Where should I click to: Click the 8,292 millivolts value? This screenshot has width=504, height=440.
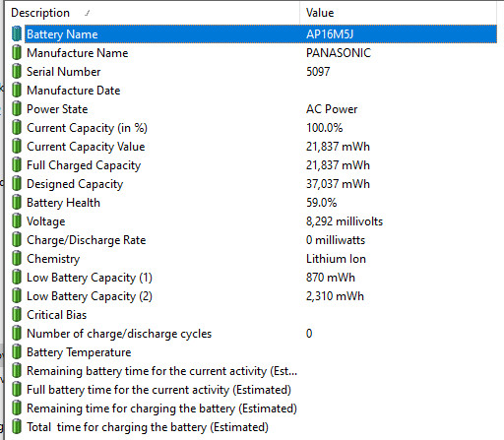(x=345, y=221)
